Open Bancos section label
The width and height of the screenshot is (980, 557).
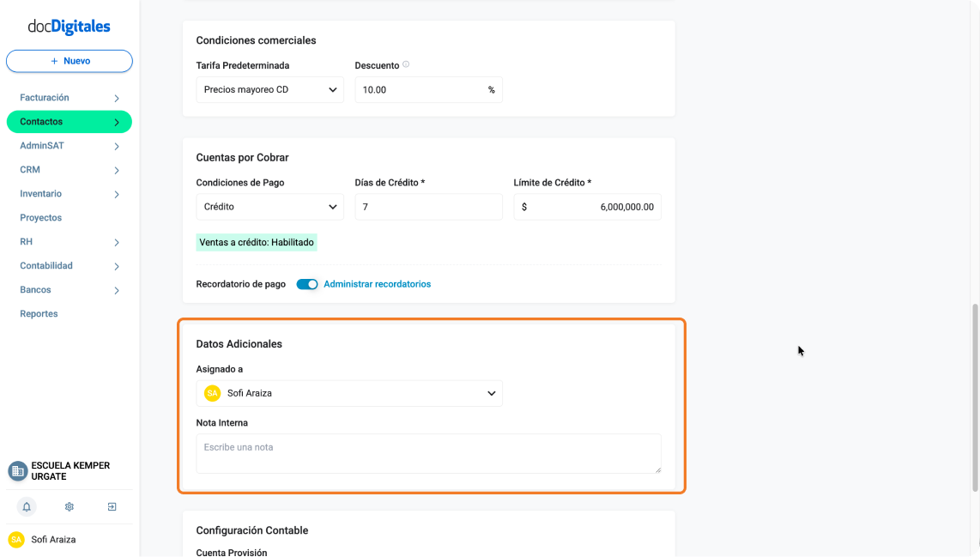pyautogui.click(x=36, y=290)
